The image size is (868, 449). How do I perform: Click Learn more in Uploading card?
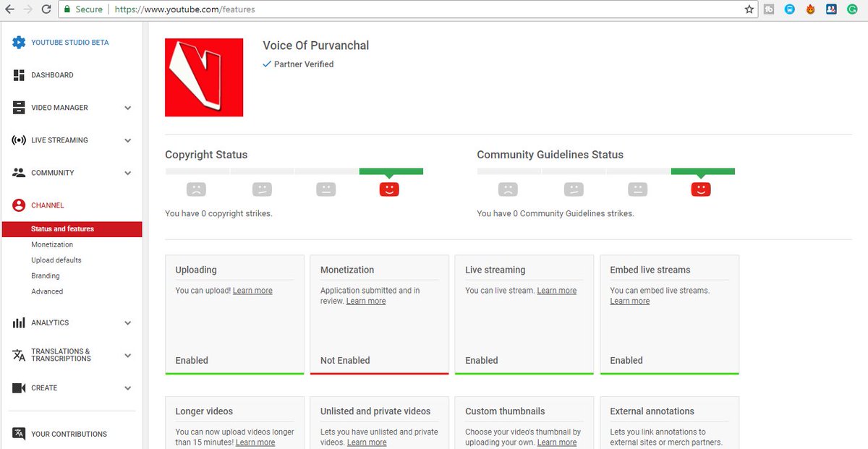252,291
